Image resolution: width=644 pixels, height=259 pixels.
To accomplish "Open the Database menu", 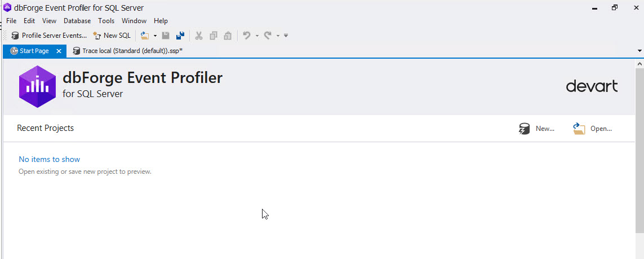I will coord(77,21).
